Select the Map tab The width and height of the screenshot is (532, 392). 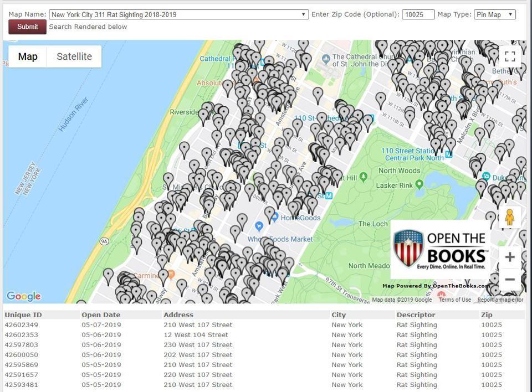pyautogui.click(x=28, y=56)
